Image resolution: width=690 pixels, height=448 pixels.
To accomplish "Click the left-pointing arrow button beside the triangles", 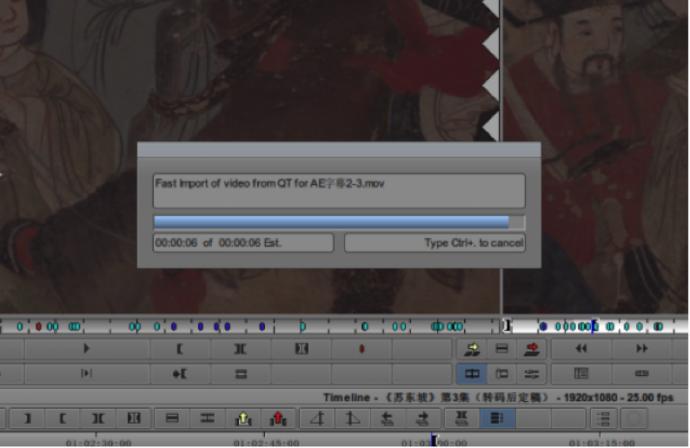I will pyautogui.click(x=387, y=418).
